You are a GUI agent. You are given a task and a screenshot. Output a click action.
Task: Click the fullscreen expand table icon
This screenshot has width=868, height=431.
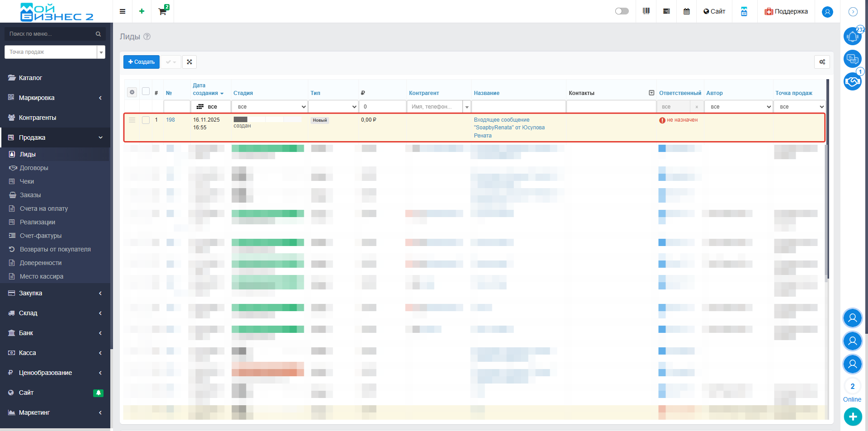[x=189, y=62]
